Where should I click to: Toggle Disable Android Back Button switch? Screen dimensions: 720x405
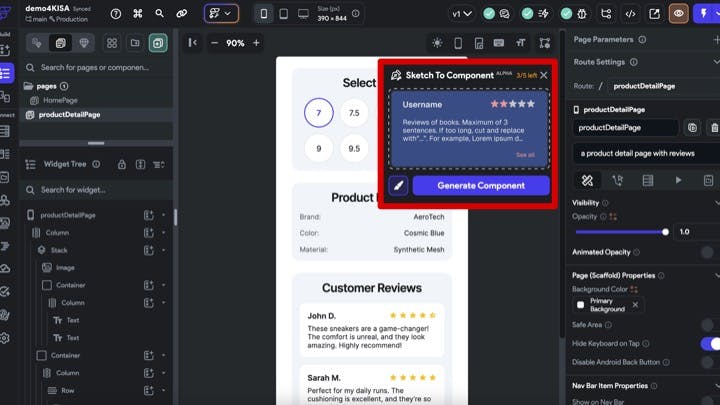708,362
